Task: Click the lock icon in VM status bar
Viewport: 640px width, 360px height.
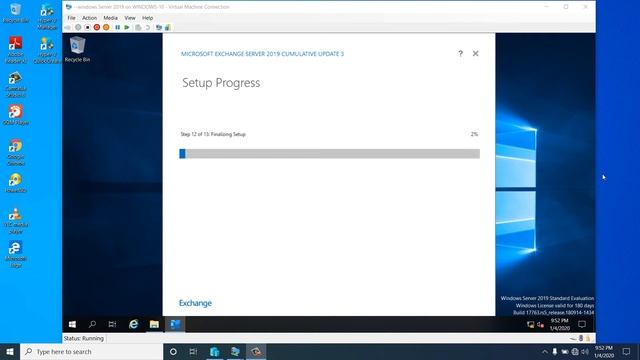Action: (x=588, y=338)
